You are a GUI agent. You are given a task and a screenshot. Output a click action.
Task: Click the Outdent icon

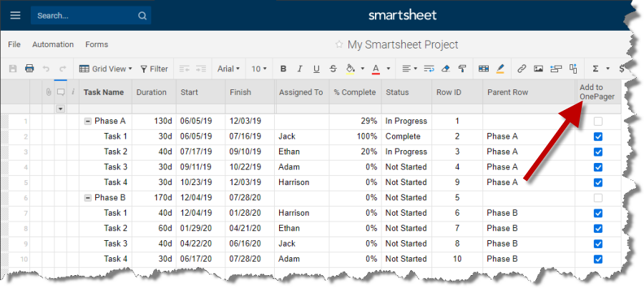(x=185, y=69)
